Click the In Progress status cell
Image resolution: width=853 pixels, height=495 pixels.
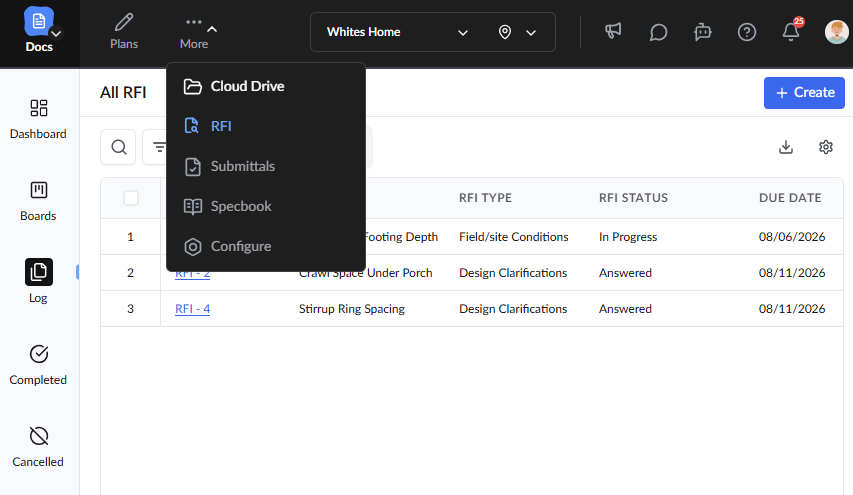(628, 237)
